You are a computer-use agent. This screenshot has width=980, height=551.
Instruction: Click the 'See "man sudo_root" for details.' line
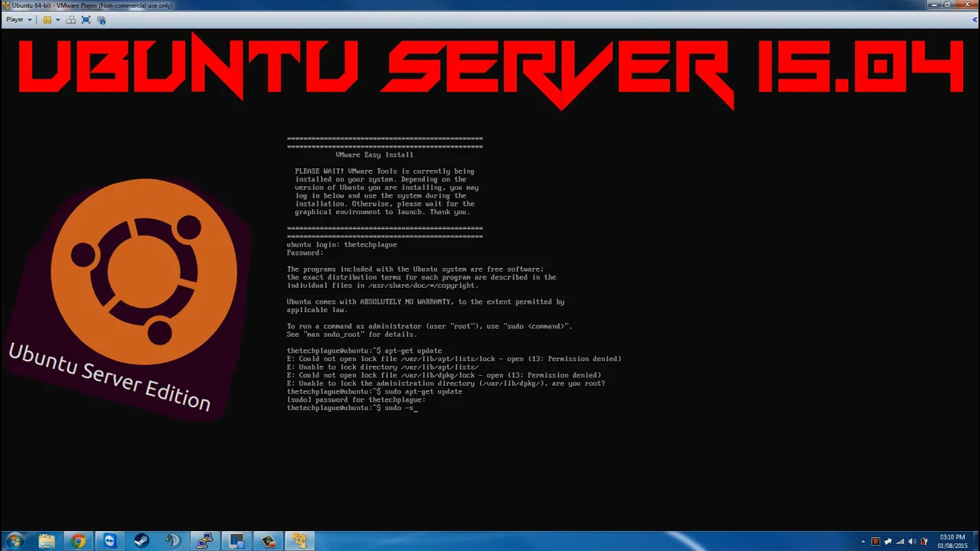[x=351, y=334]
